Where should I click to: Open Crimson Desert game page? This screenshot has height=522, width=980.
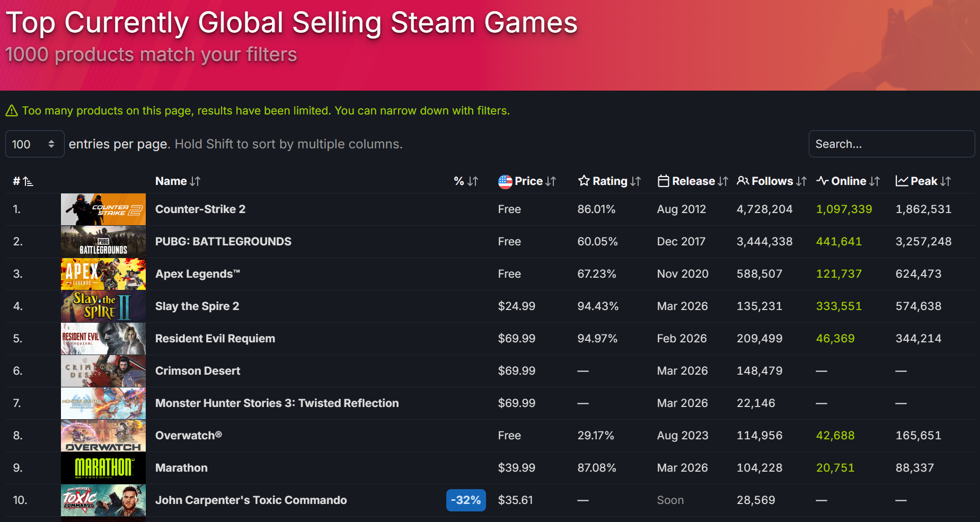(x=197, y=371)
